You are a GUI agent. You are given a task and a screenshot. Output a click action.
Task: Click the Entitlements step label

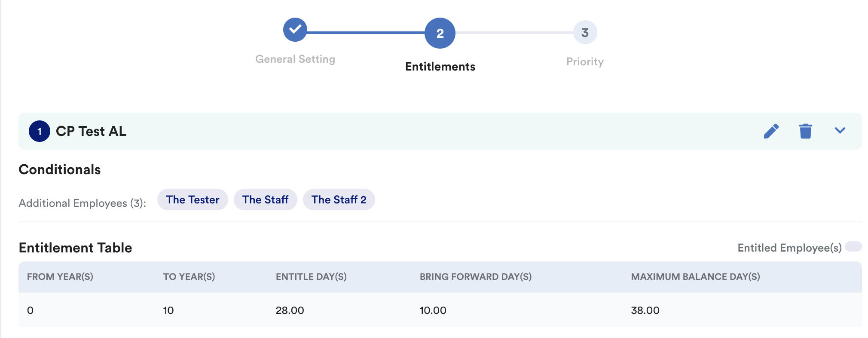440,67
